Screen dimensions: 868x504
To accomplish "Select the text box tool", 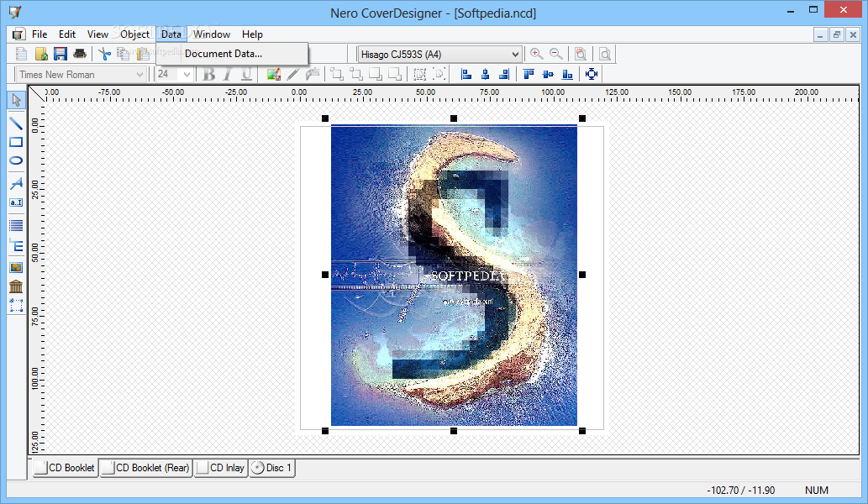I will (16, 202).
